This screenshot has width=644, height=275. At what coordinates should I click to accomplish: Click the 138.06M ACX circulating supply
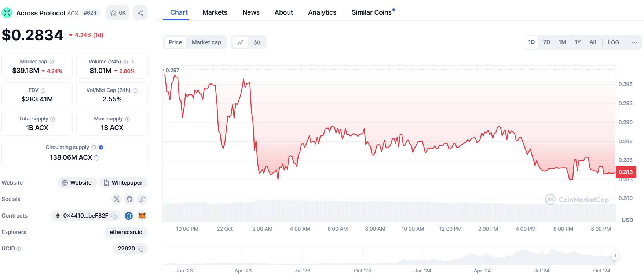click(71, 157)
